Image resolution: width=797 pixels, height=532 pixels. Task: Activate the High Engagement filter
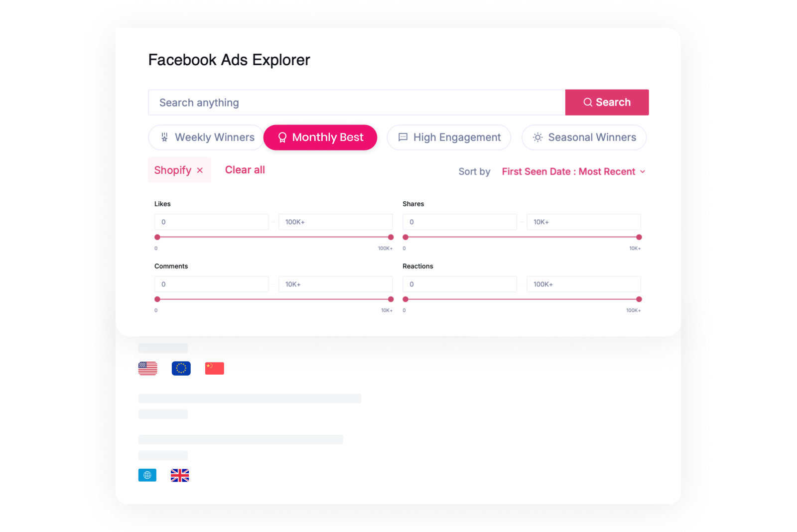tap(448, 137)
